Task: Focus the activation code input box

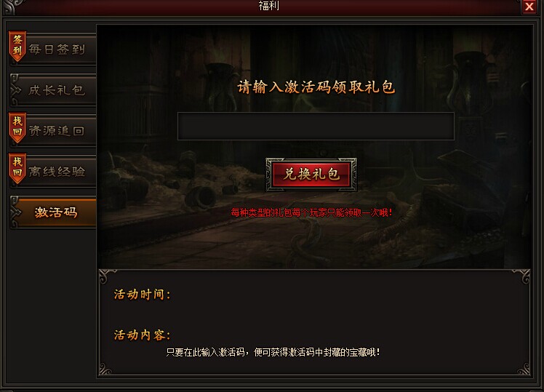Action: [316, 127]
